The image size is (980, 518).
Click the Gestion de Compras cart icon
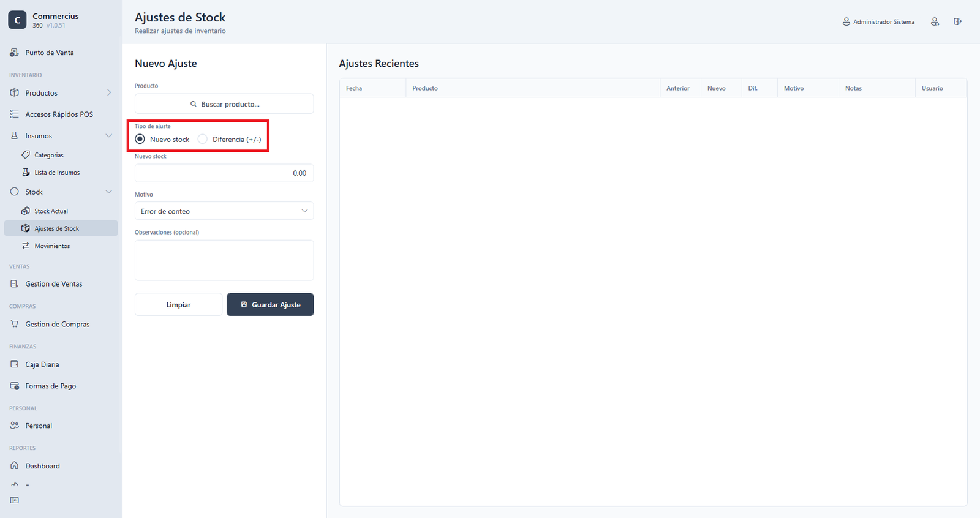pos(15,324)
